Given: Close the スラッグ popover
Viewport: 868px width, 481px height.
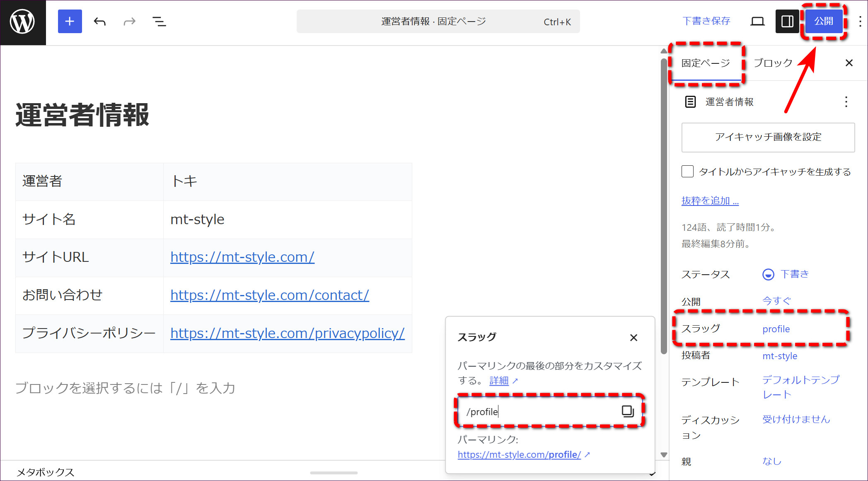Looking at the screenshot, I should [633, 338].
